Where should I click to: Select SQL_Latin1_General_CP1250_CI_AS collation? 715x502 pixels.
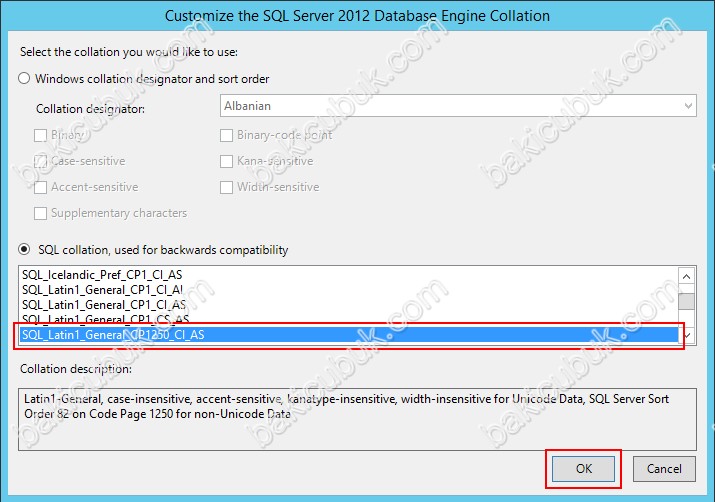[349, 335]
